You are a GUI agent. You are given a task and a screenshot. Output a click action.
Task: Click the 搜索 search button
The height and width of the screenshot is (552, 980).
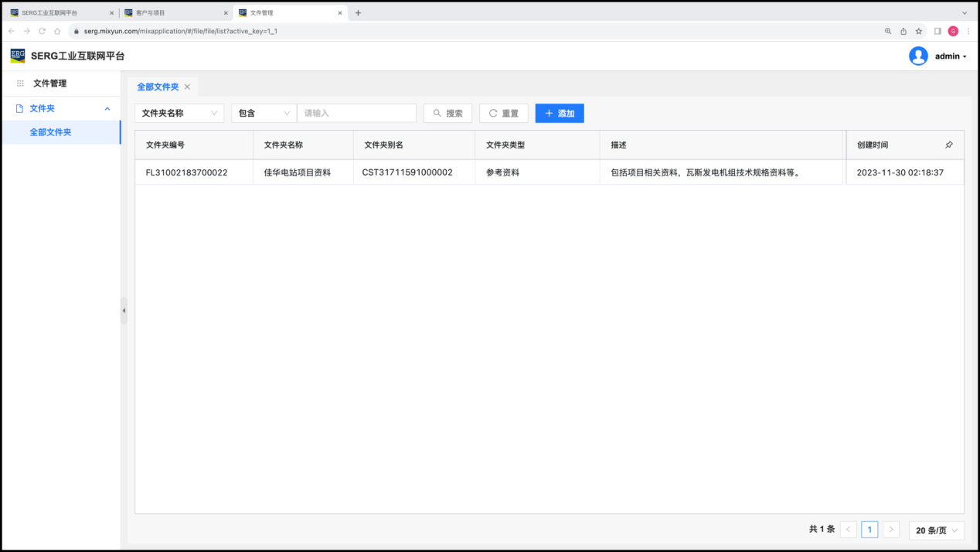[x=447, y=114]
